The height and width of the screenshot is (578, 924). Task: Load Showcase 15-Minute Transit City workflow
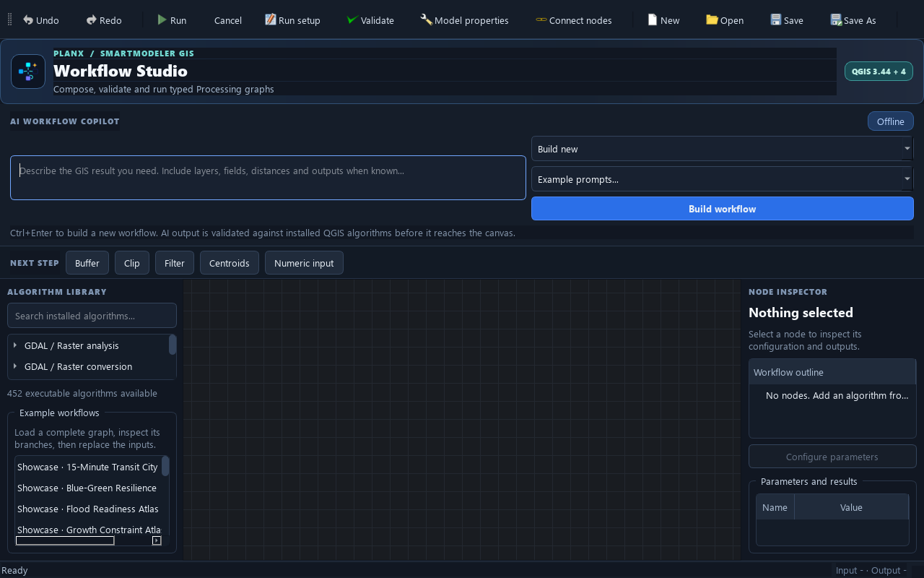pos(88,467)
